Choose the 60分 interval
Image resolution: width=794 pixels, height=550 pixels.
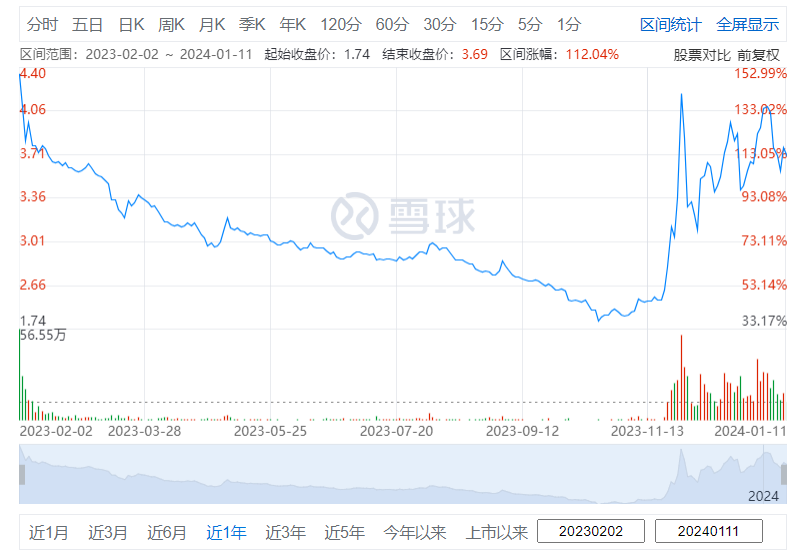pyautogui.click(x=392, y=24)
